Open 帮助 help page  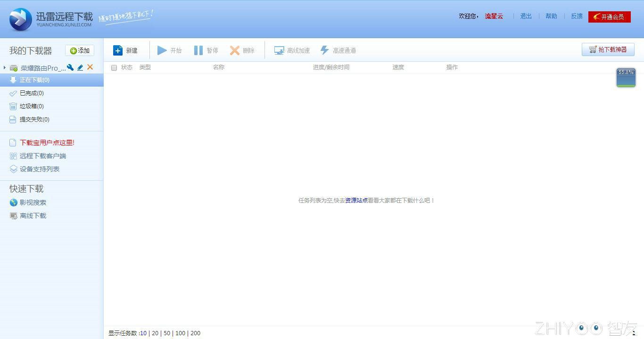552,16
